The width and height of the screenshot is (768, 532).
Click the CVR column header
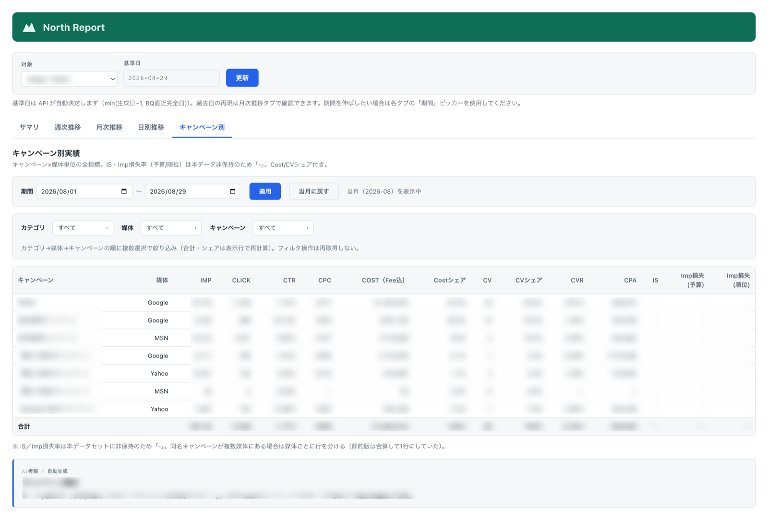[577, 280]
